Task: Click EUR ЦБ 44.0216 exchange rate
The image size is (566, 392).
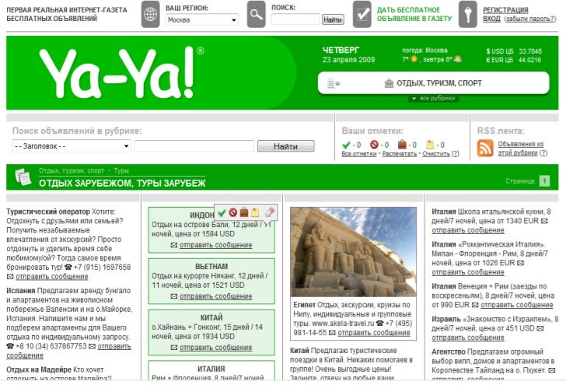Action: tap(514, 60)
